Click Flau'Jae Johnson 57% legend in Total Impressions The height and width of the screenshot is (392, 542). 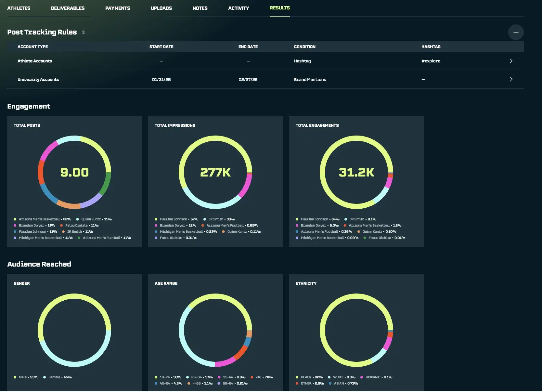click(176, 219)
